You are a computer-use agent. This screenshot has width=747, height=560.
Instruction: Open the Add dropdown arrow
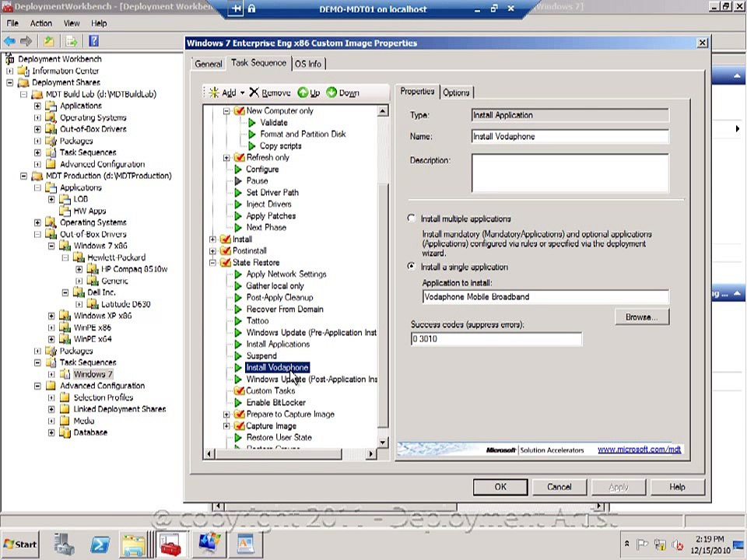(242, 93)
